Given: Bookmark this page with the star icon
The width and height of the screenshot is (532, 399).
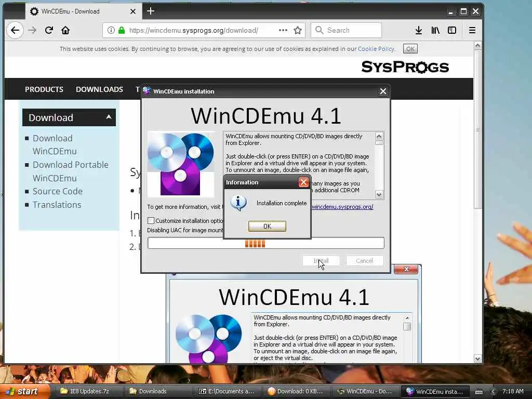Looking at the screenshot, I should click(x=298, y=30).
